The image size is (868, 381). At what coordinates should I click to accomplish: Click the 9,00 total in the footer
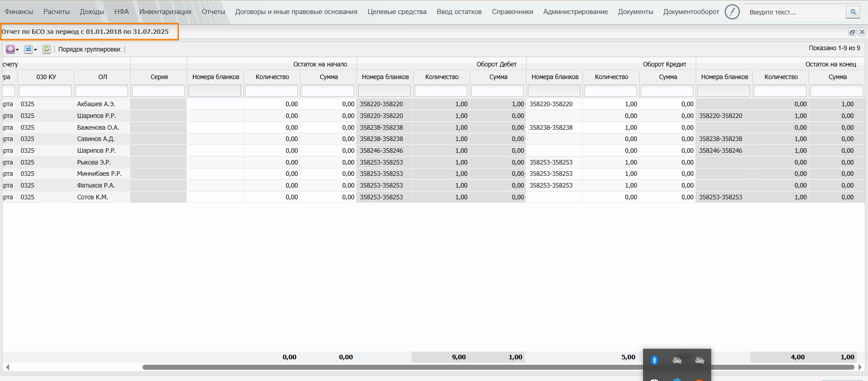coord(459,357)
